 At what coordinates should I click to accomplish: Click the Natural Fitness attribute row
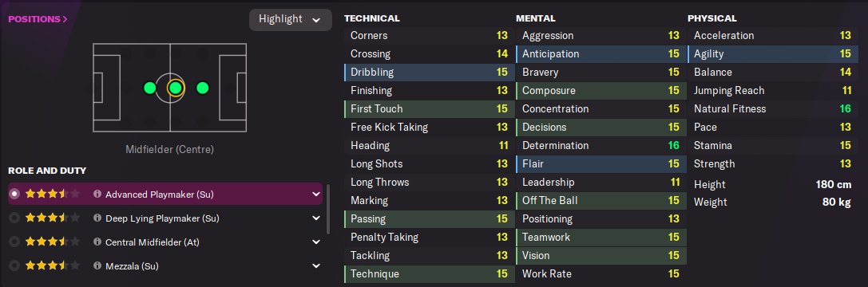coord(772,109)
